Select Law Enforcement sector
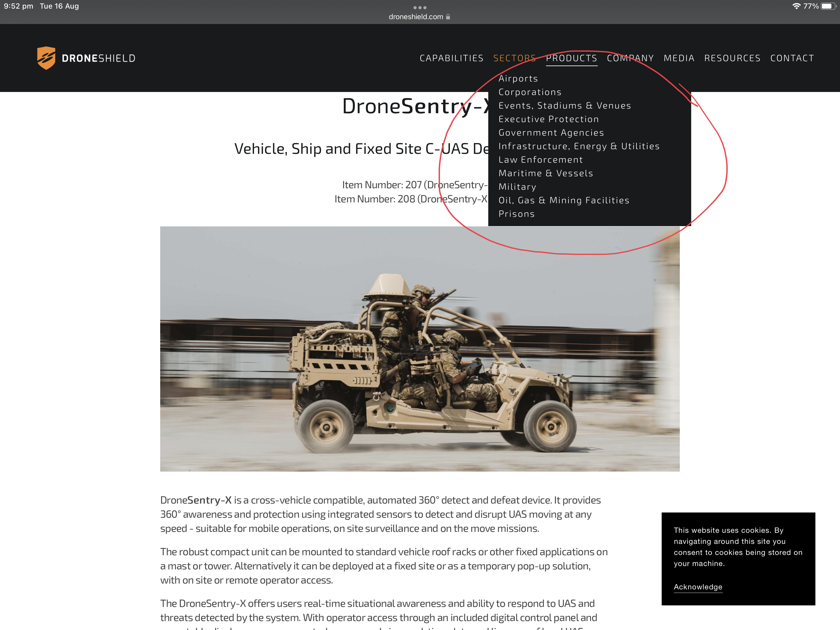Screen dimensions: 840x630 point(541,160)
